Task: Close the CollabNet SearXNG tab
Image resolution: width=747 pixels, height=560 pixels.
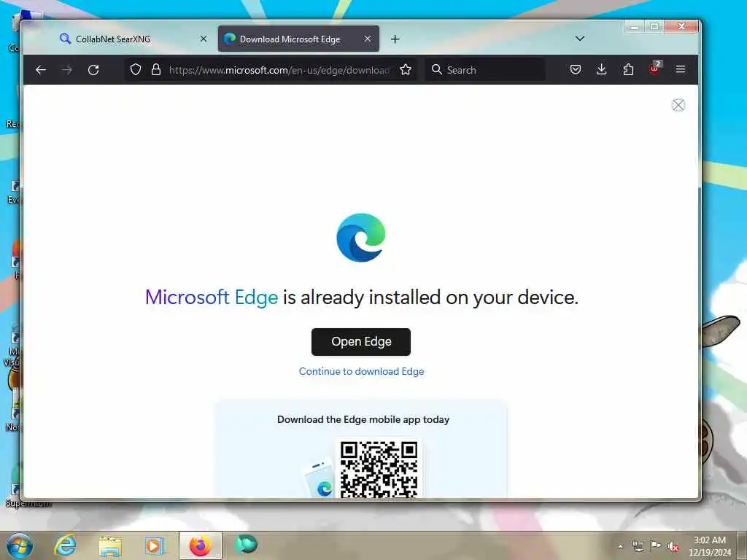Action: pos(204,39)
